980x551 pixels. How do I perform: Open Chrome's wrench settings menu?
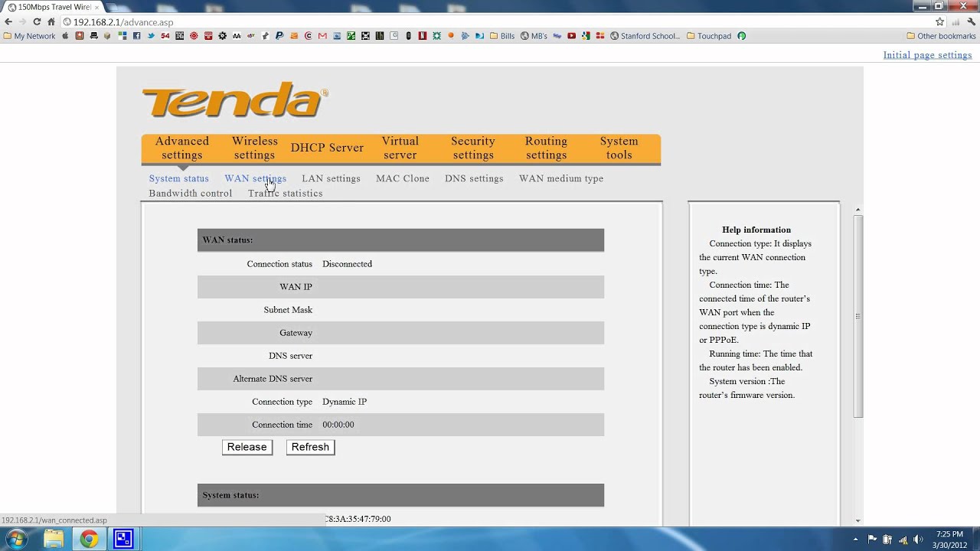(972, 22)
